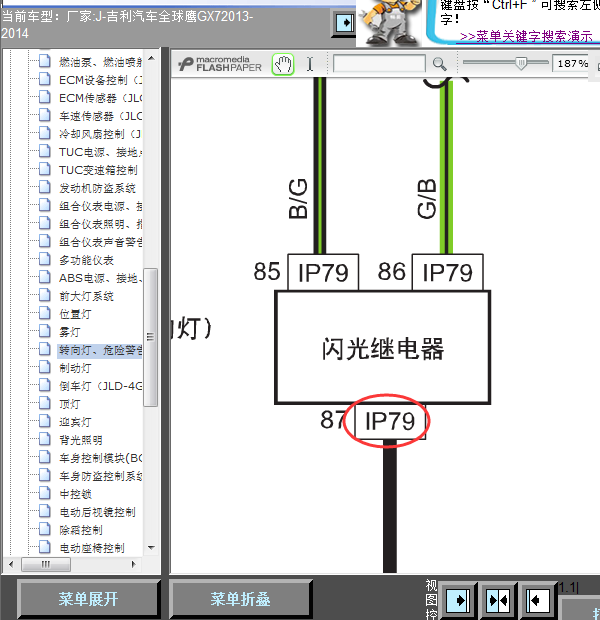The height and width of the screenshot is (620, 600).
Task: Click the document icon beside 冷却风扇控制
Action: [45, 133]
